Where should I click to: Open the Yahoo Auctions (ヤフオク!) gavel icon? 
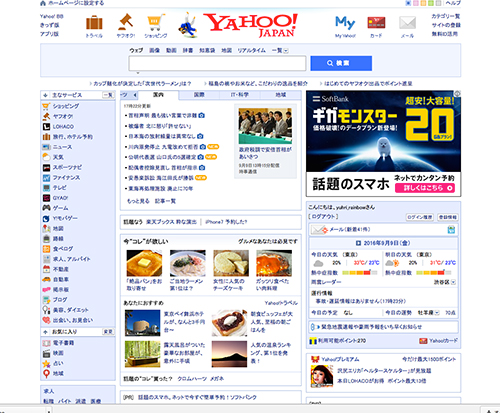(x=126, y=22)
